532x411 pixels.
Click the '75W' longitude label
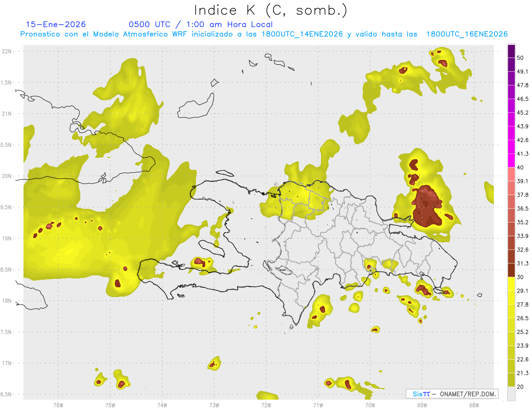pyautogui.click(x=110, y=405)
